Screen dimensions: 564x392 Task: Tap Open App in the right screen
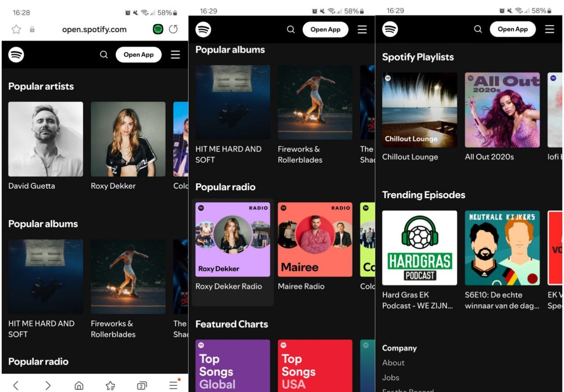[x=512, y=29]
